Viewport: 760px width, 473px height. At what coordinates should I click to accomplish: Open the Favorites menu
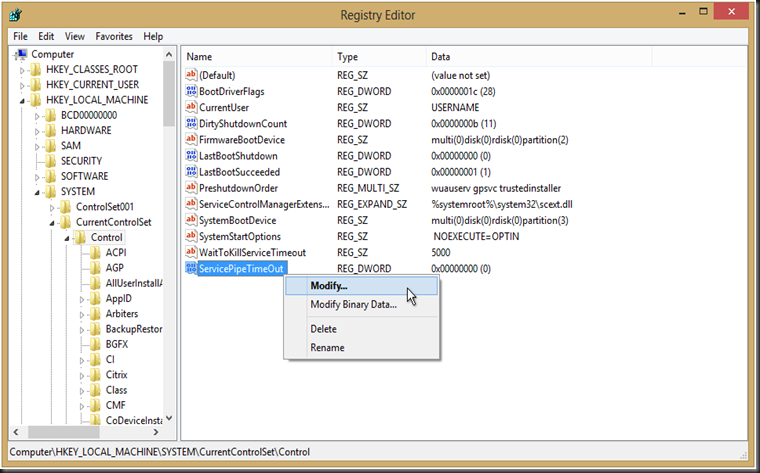point(114,36)
